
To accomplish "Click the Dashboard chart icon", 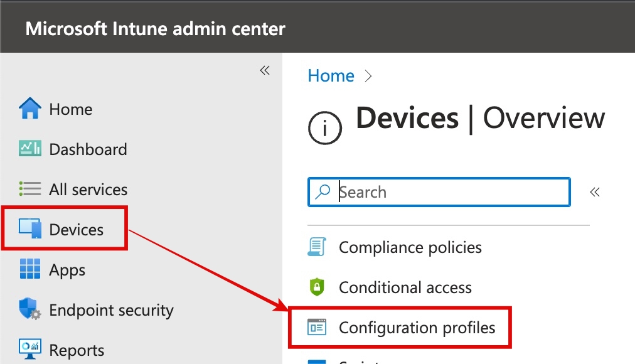I will (x=30, y=148).
